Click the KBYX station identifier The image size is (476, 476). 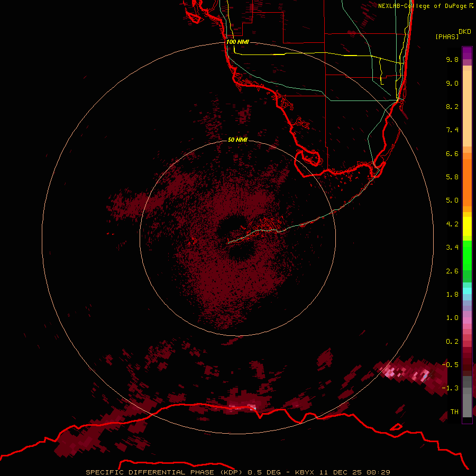coord(305,472)
